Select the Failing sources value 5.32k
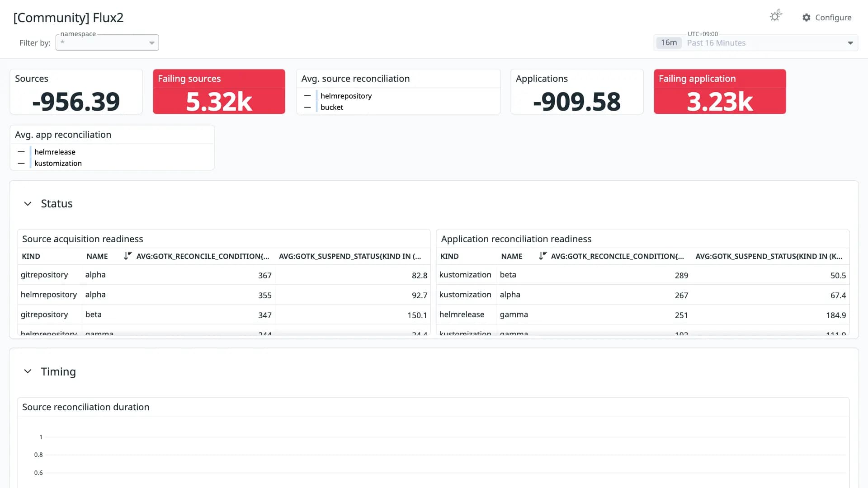Image resolution: width=868 pixels, height=488 pixels. [219, 101]
